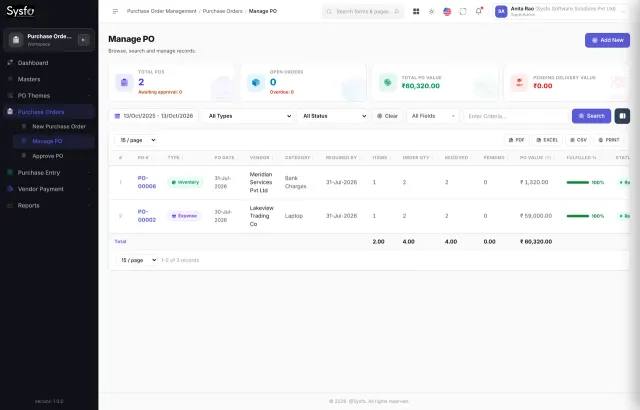Export table as CSV
The image size is (640, 410).
[578, 140]
